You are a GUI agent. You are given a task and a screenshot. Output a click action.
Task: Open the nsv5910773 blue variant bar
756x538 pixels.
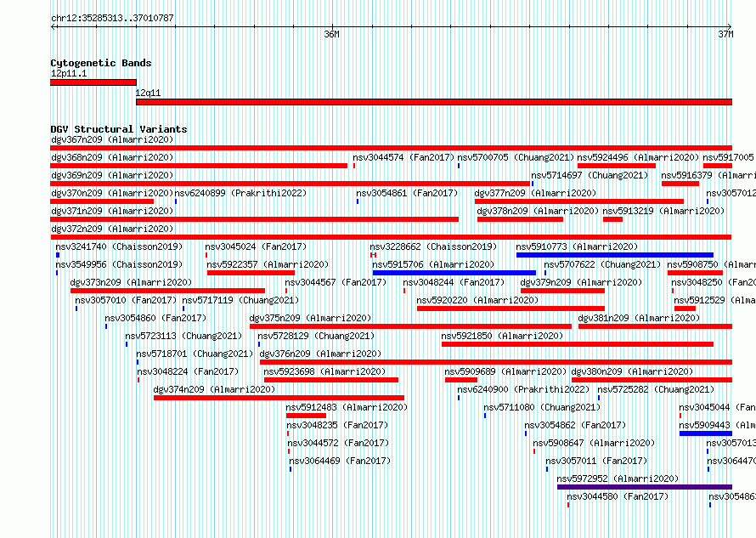(615, 255)
